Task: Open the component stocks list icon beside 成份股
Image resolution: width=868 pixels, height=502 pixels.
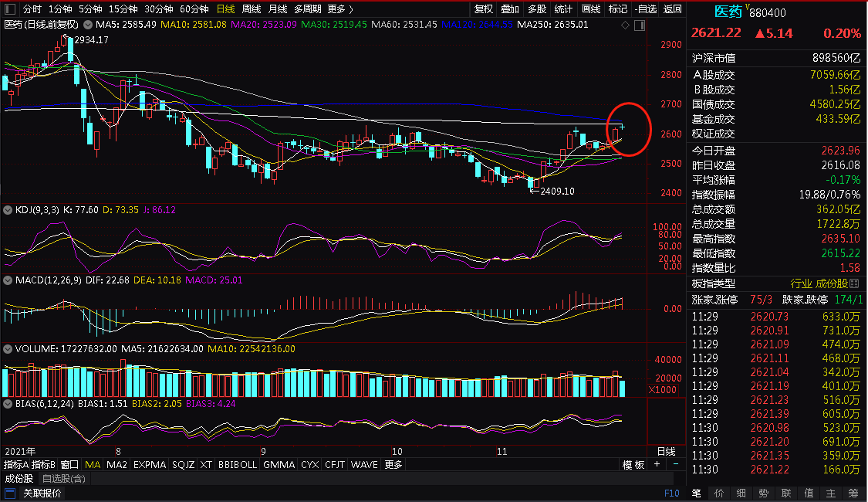Action: coord(854,283)
